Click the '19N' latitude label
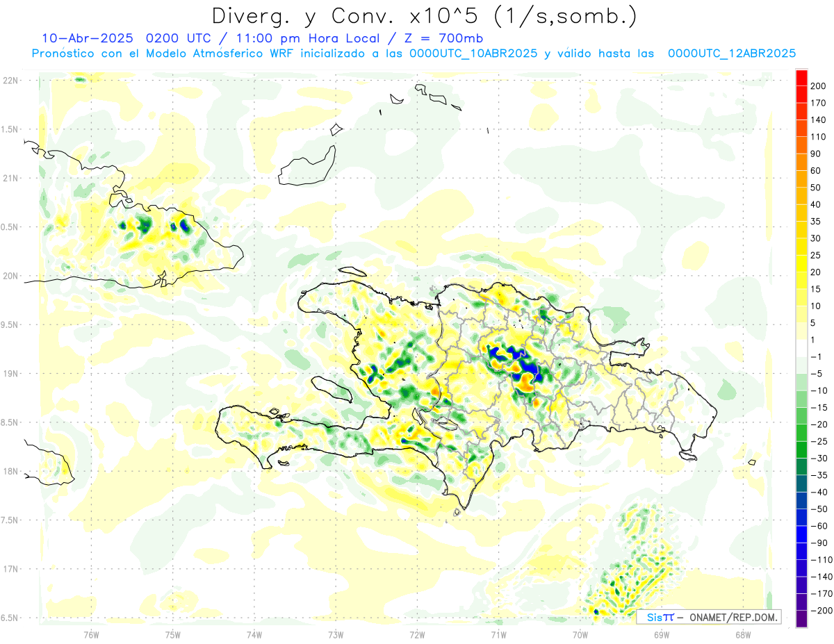 click(10, 374)
